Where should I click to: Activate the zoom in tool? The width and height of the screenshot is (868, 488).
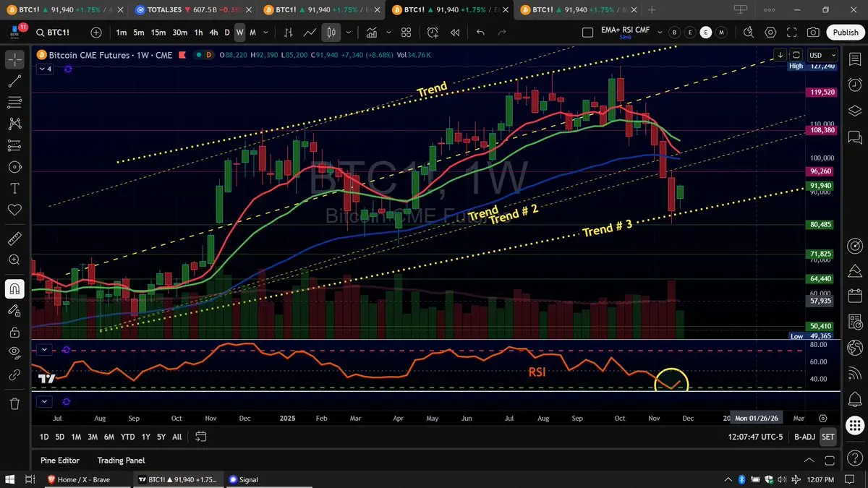[14, 260]
